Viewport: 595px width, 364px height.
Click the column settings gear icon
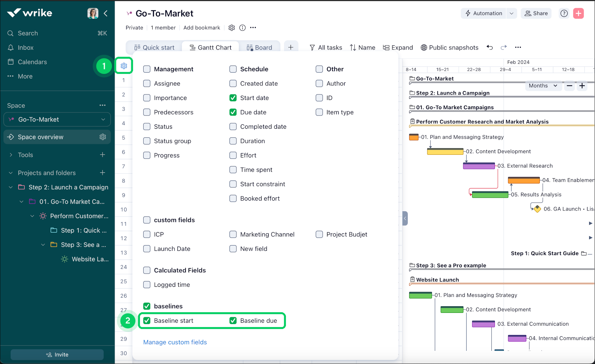(124, 66)
